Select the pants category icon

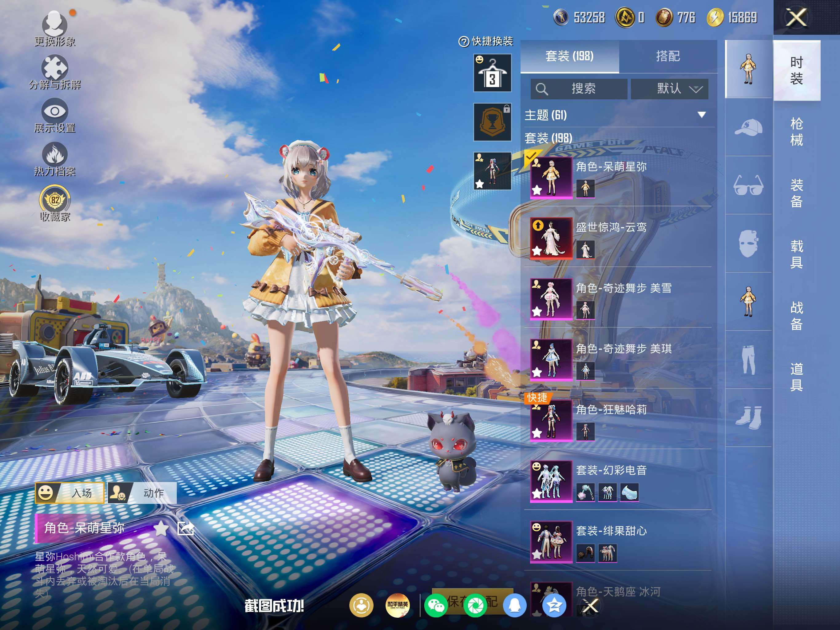(x=748, y=360)
